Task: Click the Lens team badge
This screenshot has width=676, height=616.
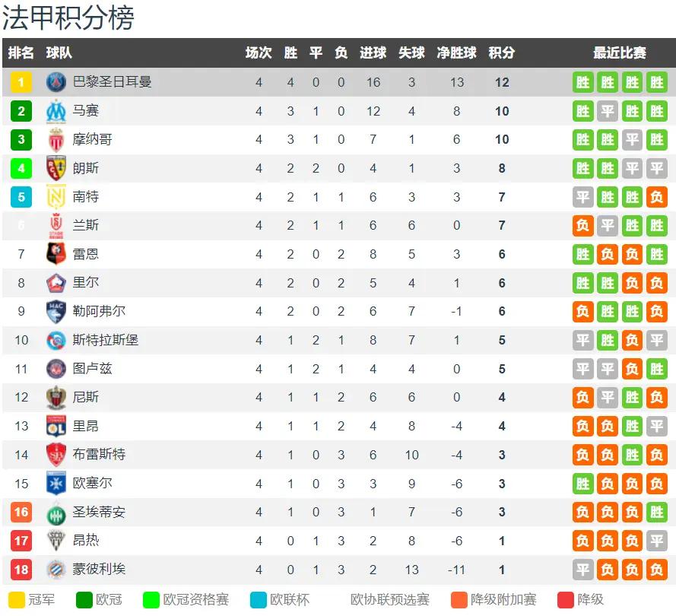Action: [56, 168]
